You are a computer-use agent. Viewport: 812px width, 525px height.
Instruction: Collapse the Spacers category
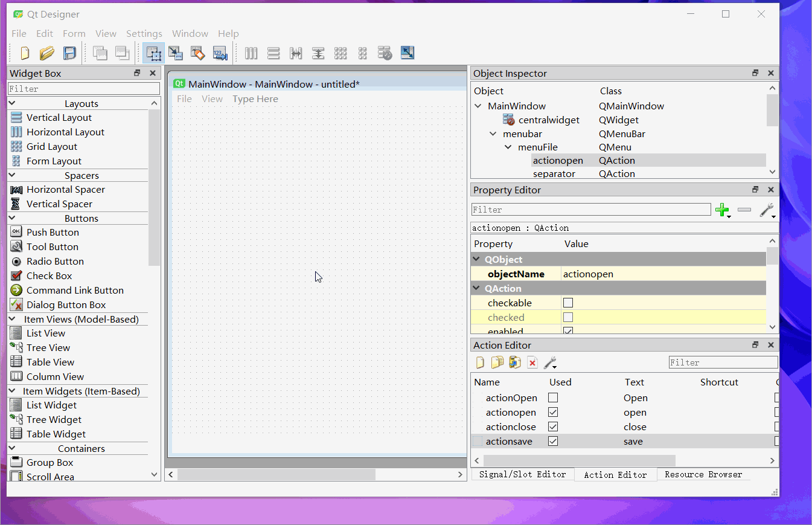pos(12,175)
